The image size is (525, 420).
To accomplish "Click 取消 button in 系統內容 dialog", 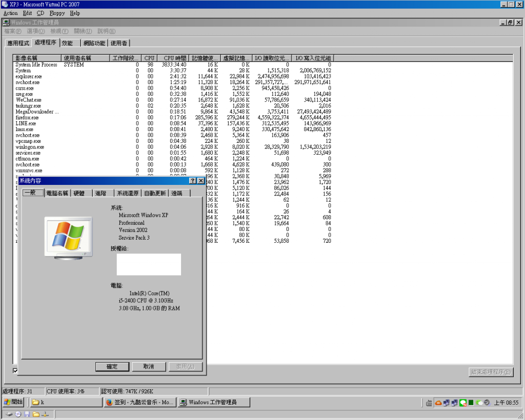I will click(x=149, y=367).
